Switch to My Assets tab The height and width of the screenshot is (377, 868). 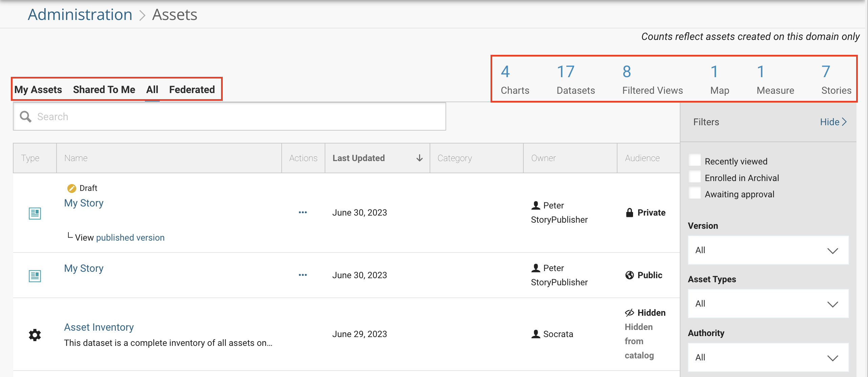[x=38, y=90]
